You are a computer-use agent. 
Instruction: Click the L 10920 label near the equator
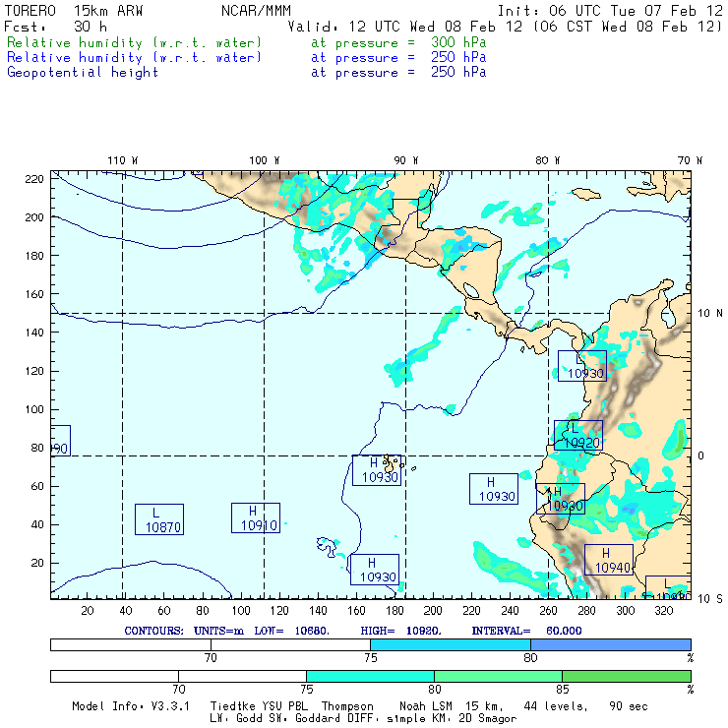(x=578, y=436)
